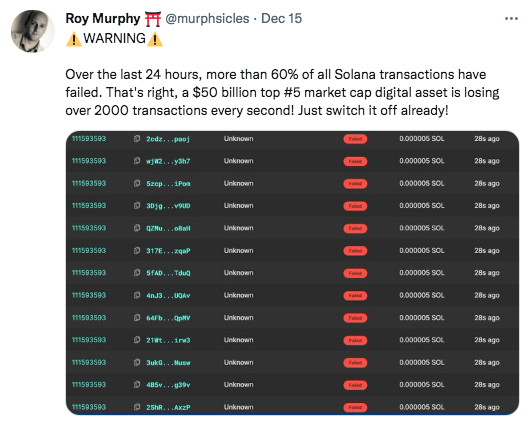Copy the transaction signature 5fAD...TduQ
Viewport: 532px width, 424px height.
tap(137, 273)
